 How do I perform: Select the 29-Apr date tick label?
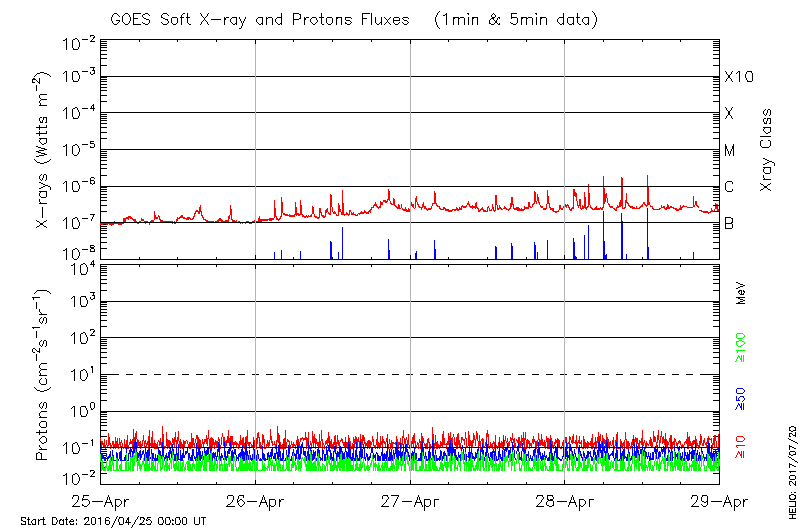pyautogui.click(x=718, y=501)
